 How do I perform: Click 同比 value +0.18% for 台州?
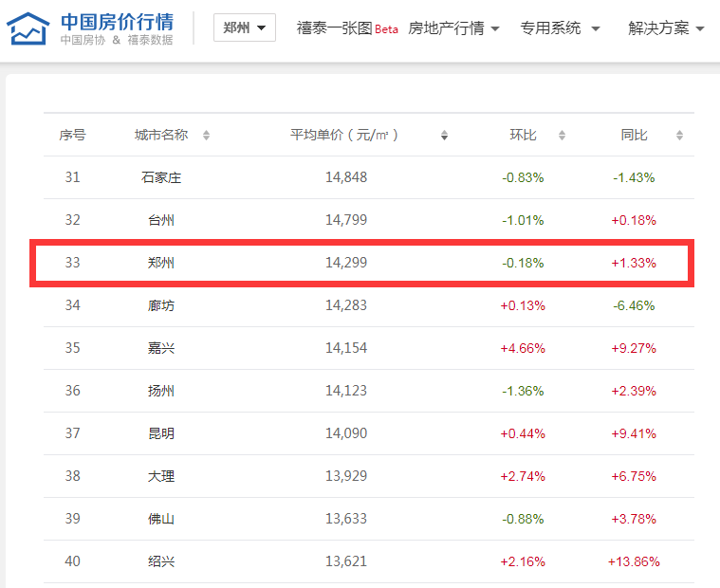[x=634, y=220]
